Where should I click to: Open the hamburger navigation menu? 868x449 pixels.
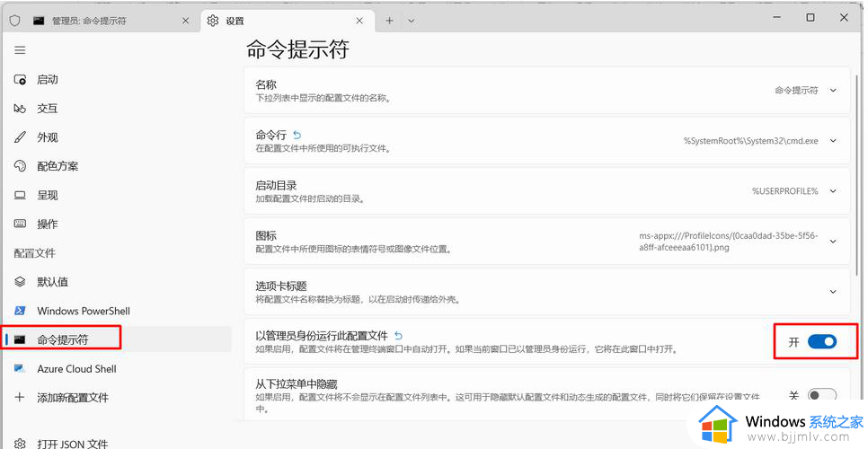click(20, 50)
